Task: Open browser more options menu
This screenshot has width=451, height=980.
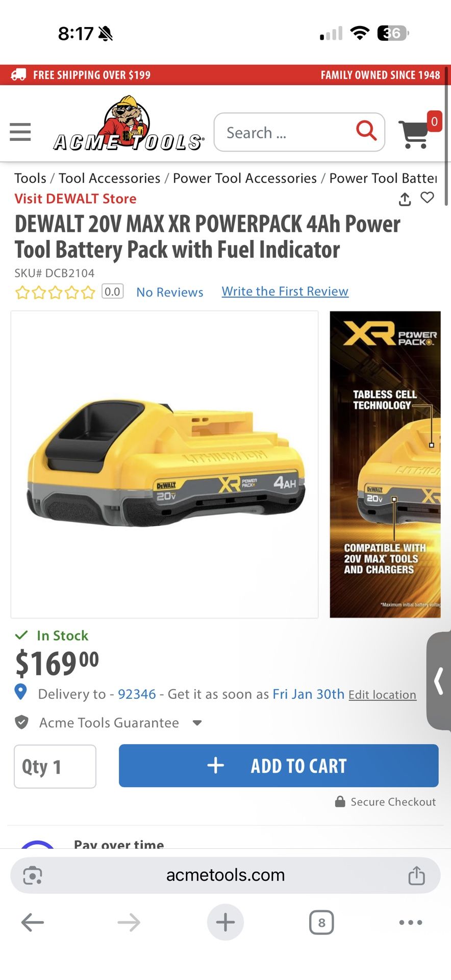Action: pyautogui.click(x=411, y=922)
